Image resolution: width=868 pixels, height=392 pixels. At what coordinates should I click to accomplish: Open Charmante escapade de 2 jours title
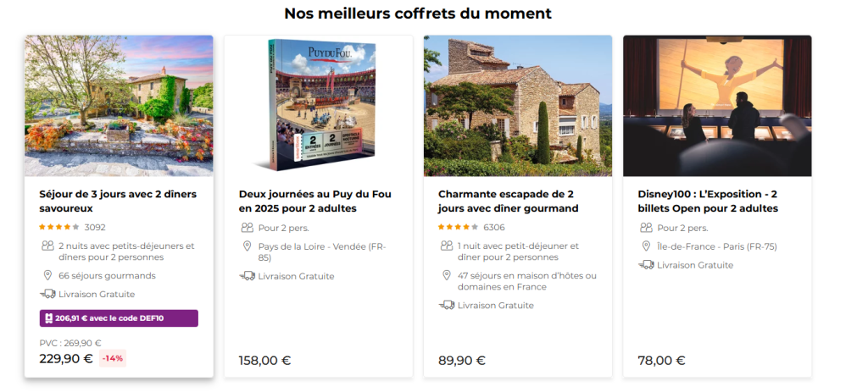[x=509, y=202]
